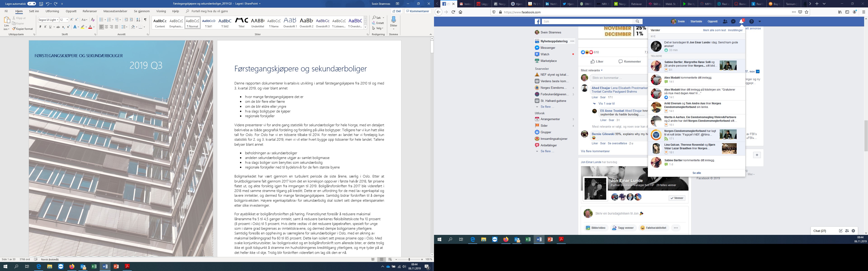Adjust the Word zoom slider
The height and width of the screenshot is (271, 868).
[x=409, y=259]
